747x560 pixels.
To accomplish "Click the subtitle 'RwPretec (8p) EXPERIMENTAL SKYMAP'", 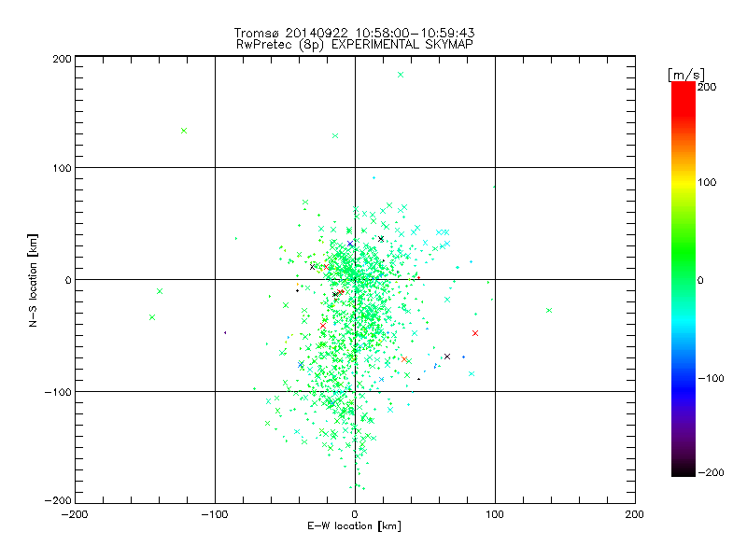I will tap(354, 45).
